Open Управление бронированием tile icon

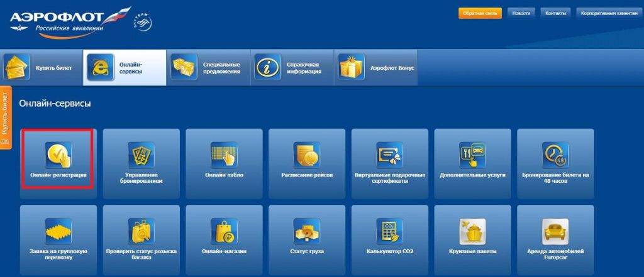tap(141, 154)
